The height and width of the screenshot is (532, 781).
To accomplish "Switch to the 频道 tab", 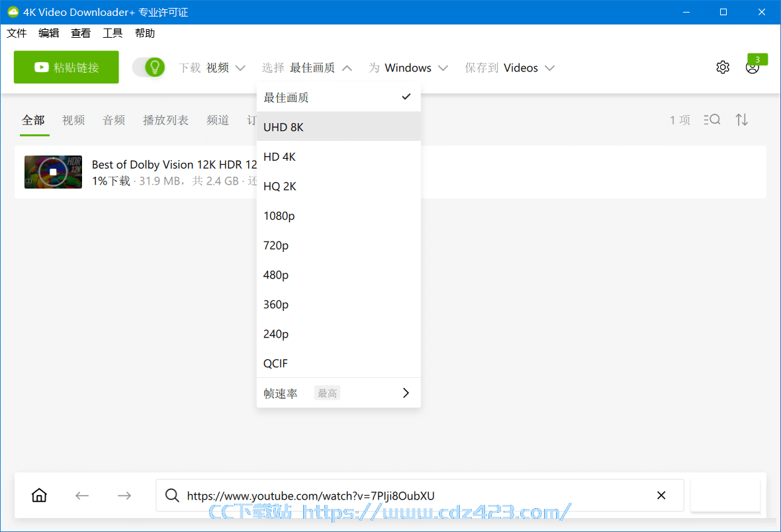I will click(x=218, y=120).
